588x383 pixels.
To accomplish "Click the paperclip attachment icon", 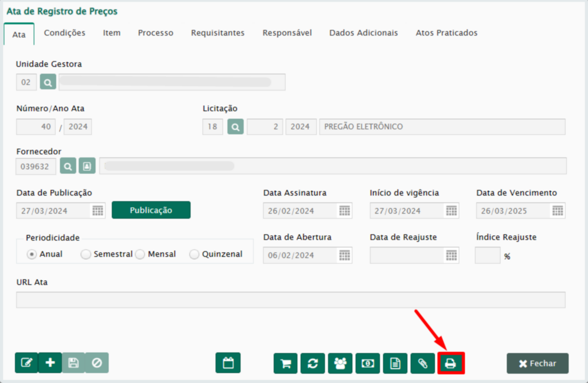I will [x=423, y=363].
